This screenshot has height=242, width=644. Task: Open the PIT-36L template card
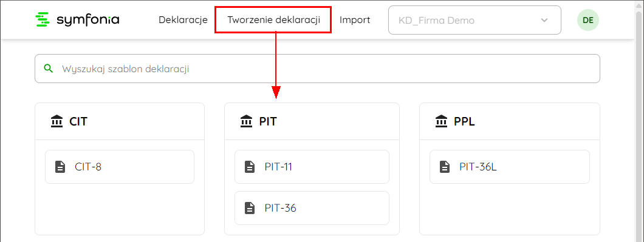point(509,167)
